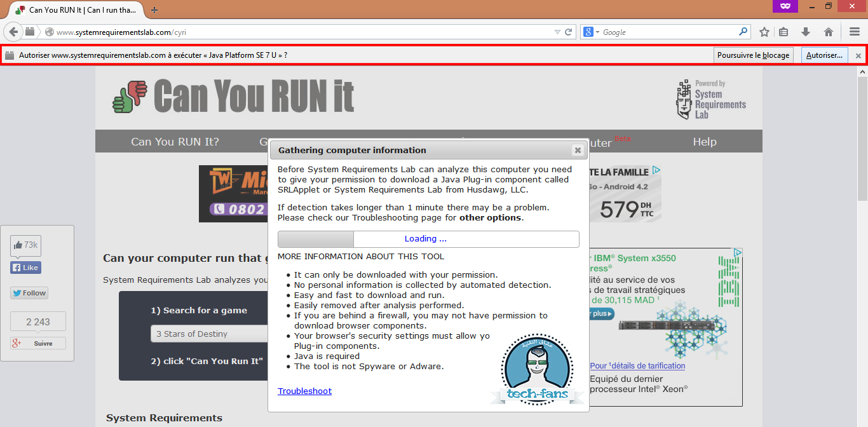Click the AdChoices icon on IBM ad

(x=738, y=252)
